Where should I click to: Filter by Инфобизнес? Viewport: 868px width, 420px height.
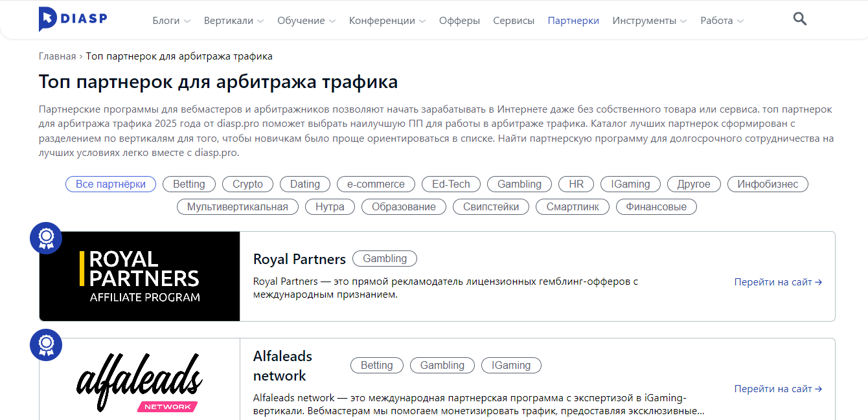768,184
